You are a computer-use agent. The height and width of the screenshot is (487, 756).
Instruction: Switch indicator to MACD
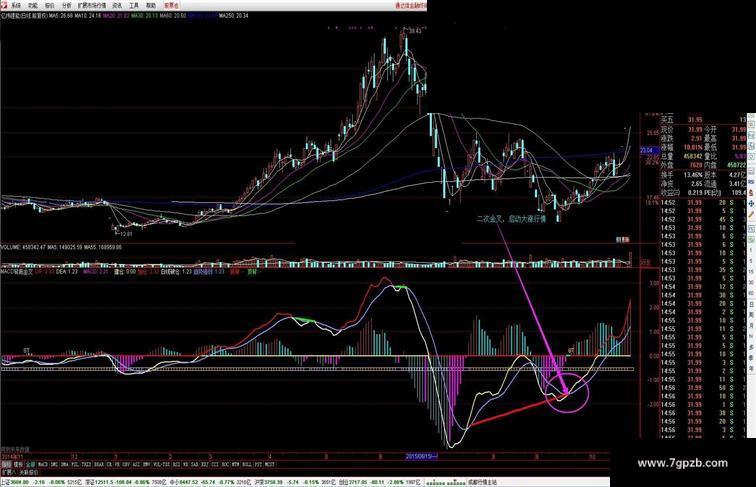43,464
